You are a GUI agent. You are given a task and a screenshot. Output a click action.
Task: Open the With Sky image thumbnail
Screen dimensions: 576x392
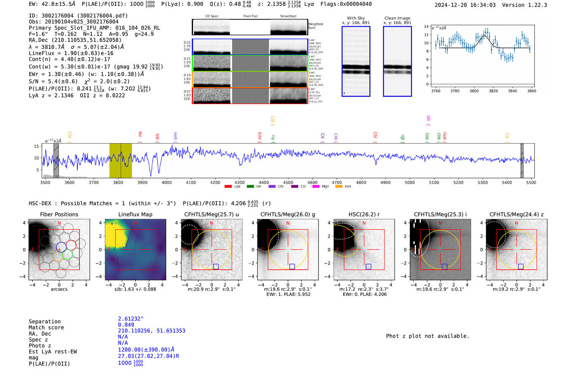point(356,61)
